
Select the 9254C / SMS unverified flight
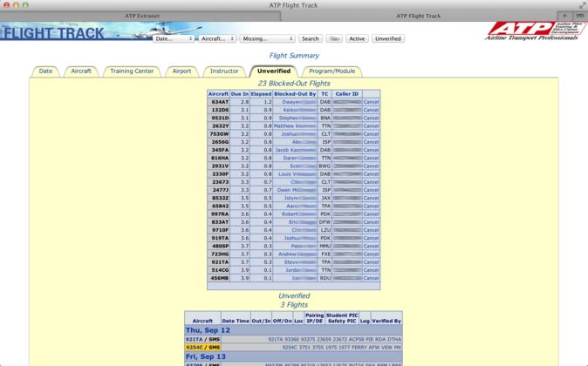202,347
